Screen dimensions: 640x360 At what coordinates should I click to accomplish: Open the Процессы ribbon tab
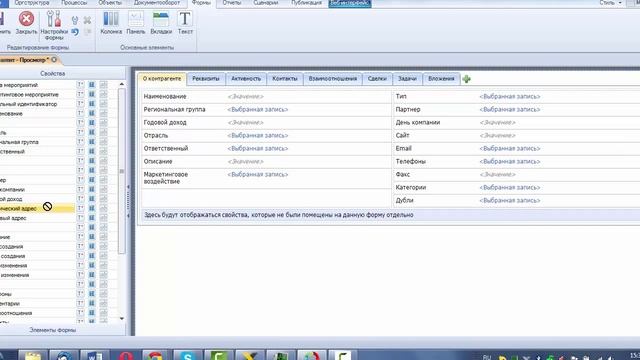(74, 3)
